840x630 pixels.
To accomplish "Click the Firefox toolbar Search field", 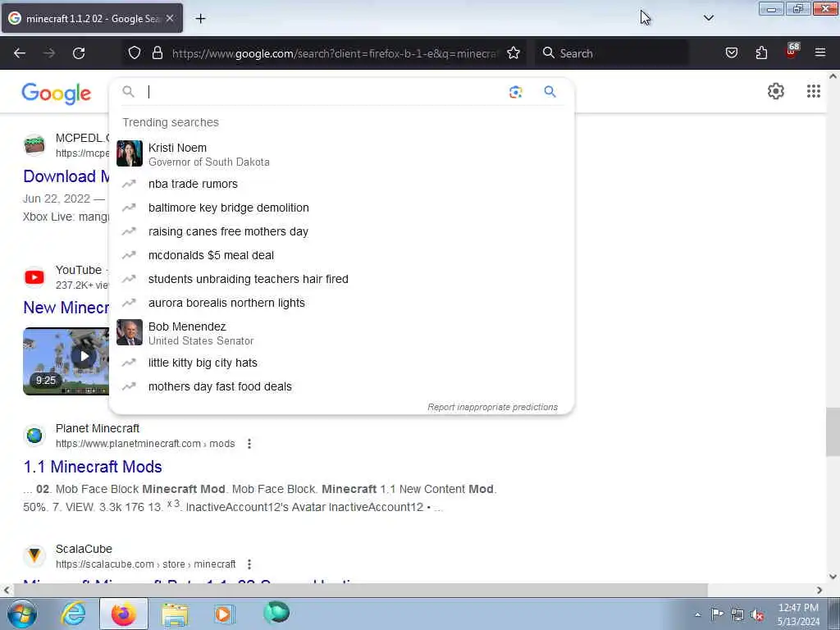I will (x=612, y=53).
